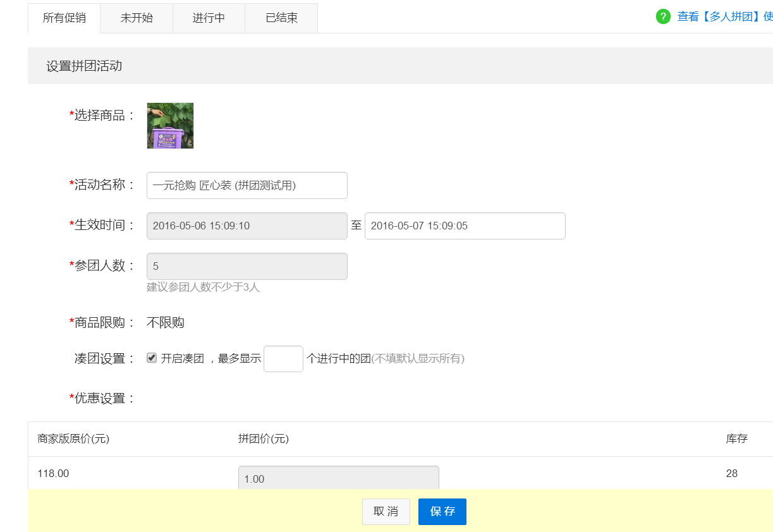Viewport: 773px width, 532px height.
Task: Click the start time field 2016-05-06 15:09:10
Action: pyautogui.click(x=247, y=226)
